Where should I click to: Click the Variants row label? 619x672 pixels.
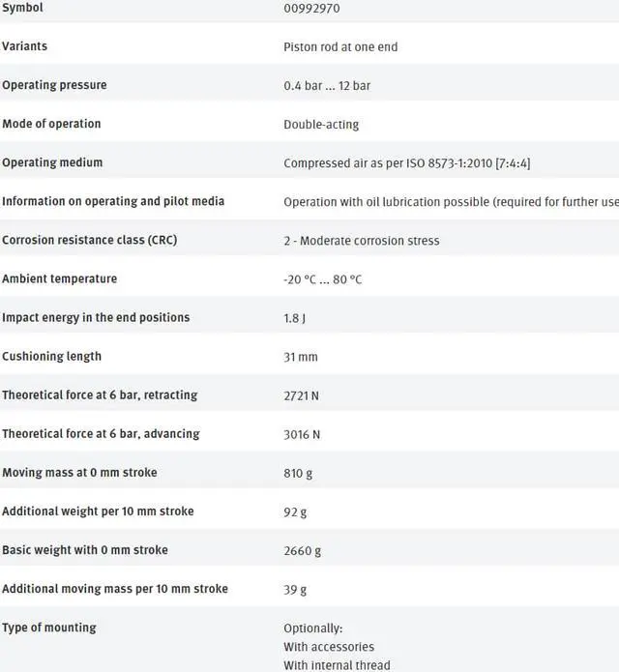(24, 46)
